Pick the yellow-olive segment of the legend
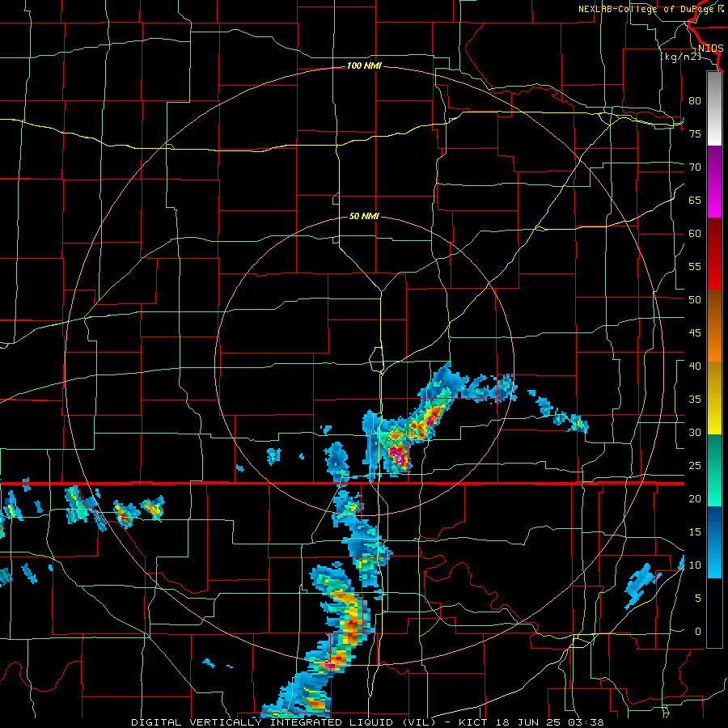This screenshot has width=728, height=728. coord(714,398)
